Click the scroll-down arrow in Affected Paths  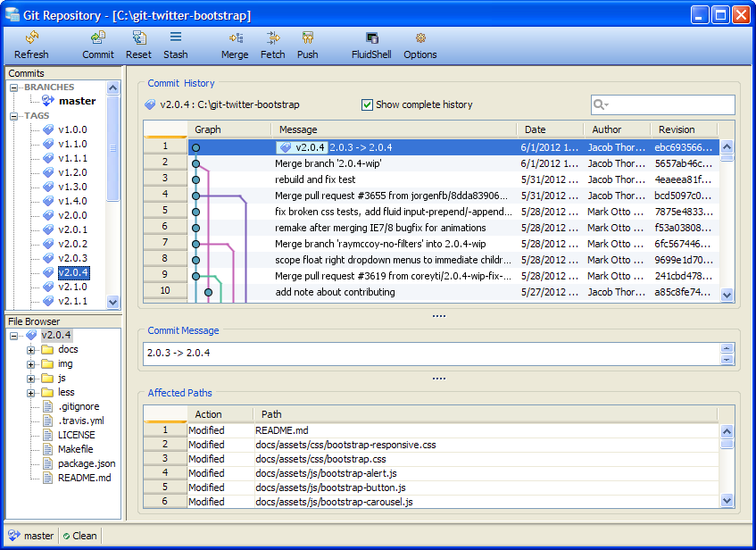click(x=727, y=500)
